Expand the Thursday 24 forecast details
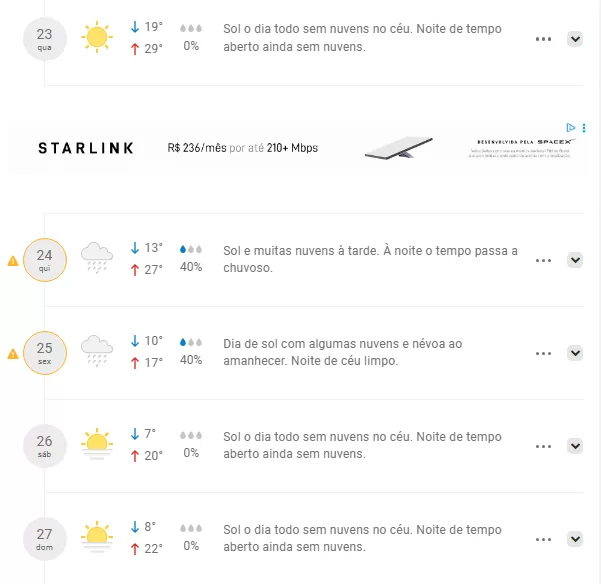This screenshot has width=601, height=584. (x=574, y=260)
